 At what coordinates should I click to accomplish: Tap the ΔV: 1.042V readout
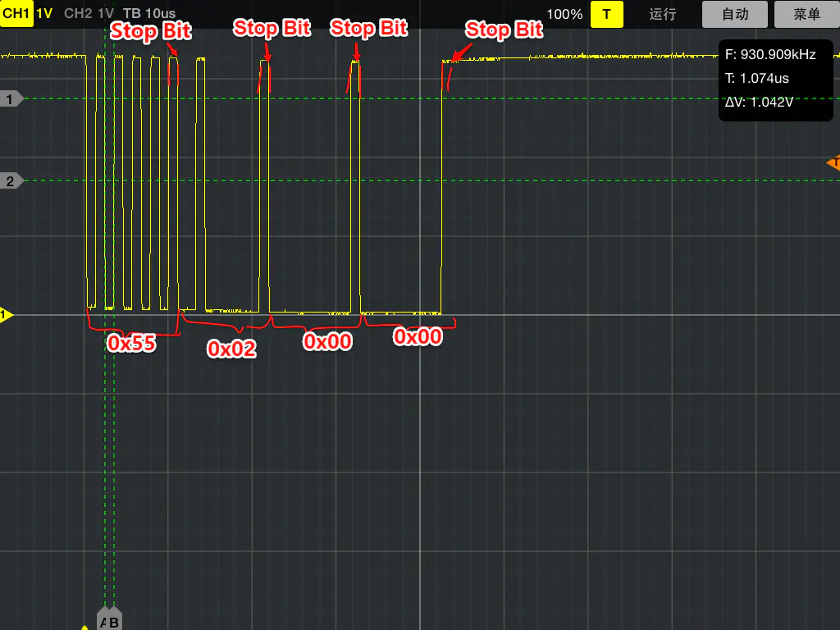click(759, 102)
